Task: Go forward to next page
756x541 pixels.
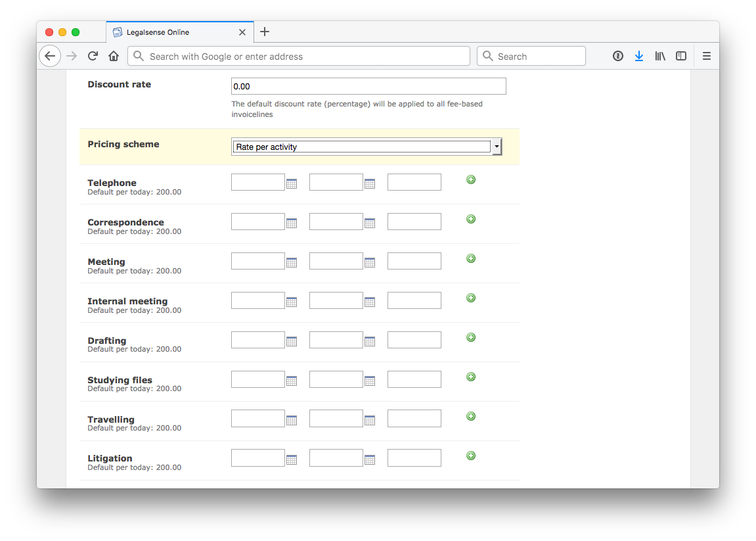Action: 72,56
